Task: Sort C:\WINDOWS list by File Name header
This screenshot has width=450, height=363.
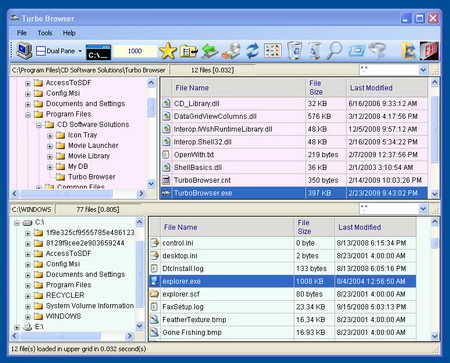Action: point(227,227)
